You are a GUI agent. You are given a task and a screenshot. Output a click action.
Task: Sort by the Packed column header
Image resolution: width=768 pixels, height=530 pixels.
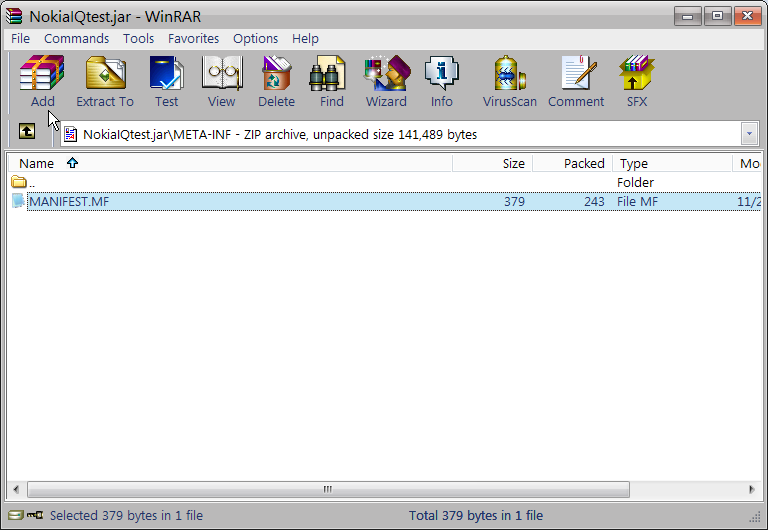572,163
